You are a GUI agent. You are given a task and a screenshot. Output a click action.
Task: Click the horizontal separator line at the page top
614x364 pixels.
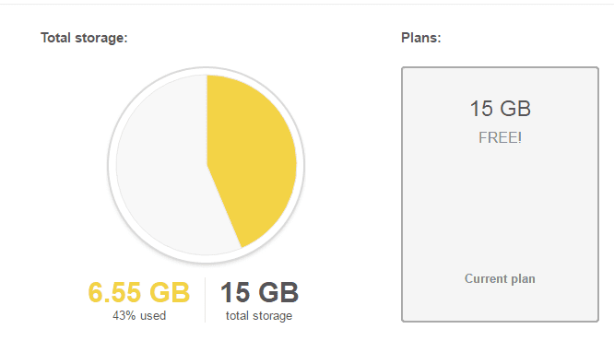coord(307,4)
